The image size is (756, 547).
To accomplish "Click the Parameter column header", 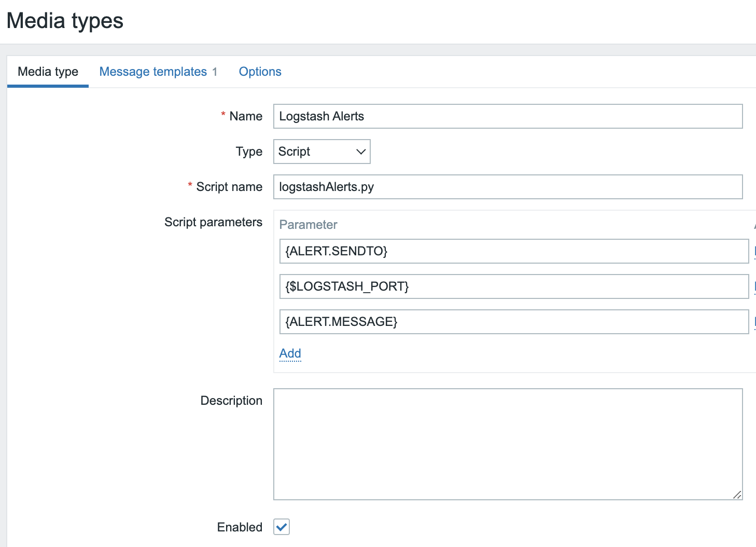I will 308,225.
